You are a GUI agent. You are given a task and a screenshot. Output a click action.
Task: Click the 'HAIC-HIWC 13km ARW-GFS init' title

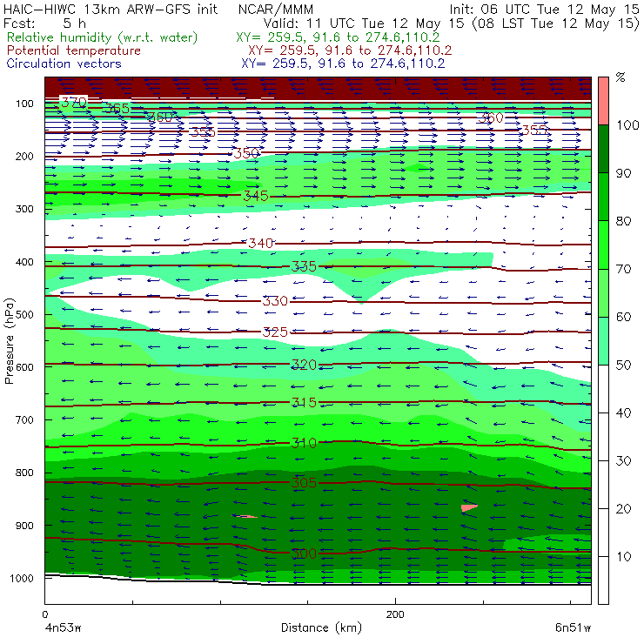111,9
